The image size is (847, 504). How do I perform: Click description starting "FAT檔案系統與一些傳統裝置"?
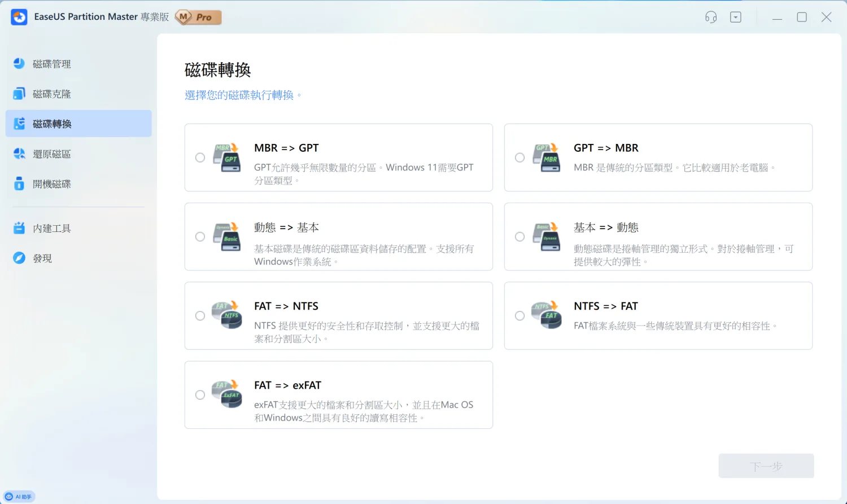pyautogui.click(x=675, y=326)
